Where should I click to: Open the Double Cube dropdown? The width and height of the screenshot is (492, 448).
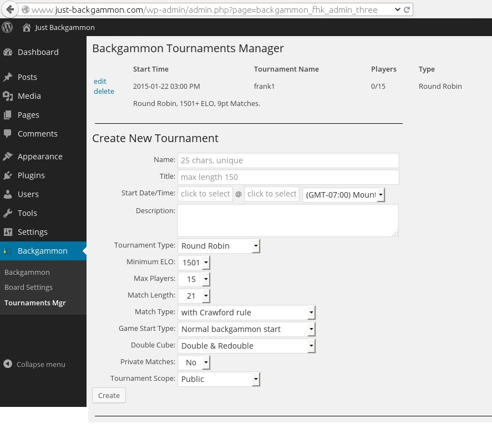pos(246,346)
